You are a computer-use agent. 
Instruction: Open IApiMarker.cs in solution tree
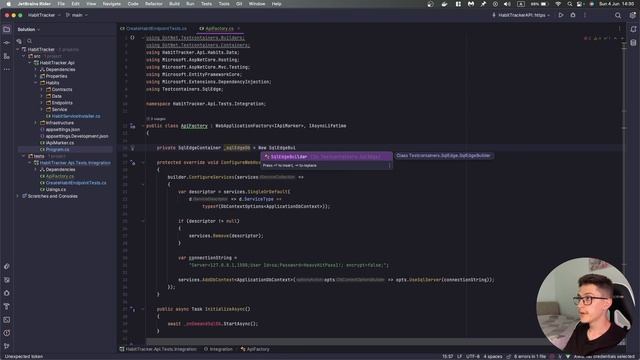click(57, 143)
